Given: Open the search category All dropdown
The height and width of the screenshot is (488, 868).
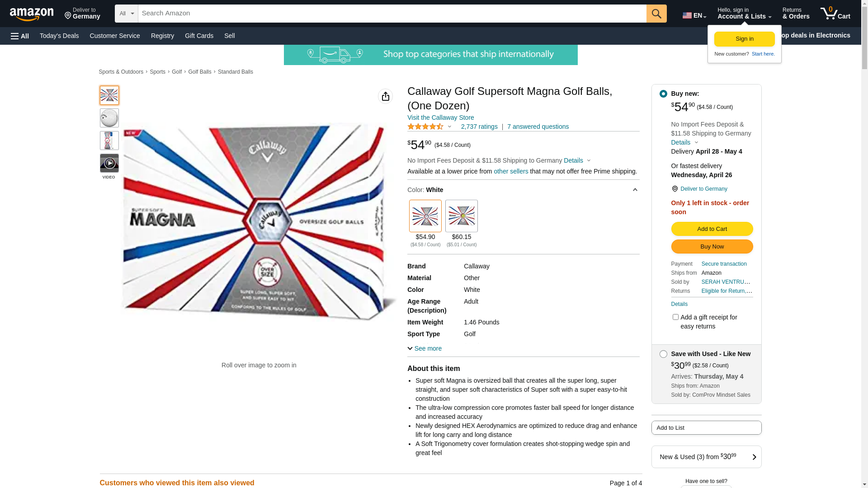Looking at the screenshot, I should [126, 14].
